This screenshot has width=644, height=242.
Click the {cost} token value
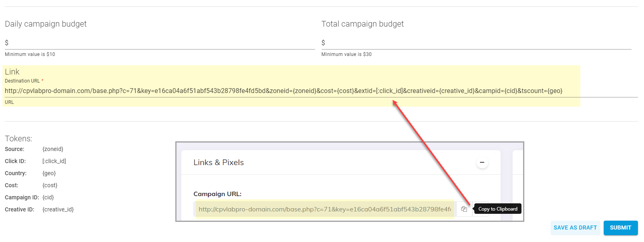pos(50,185)
